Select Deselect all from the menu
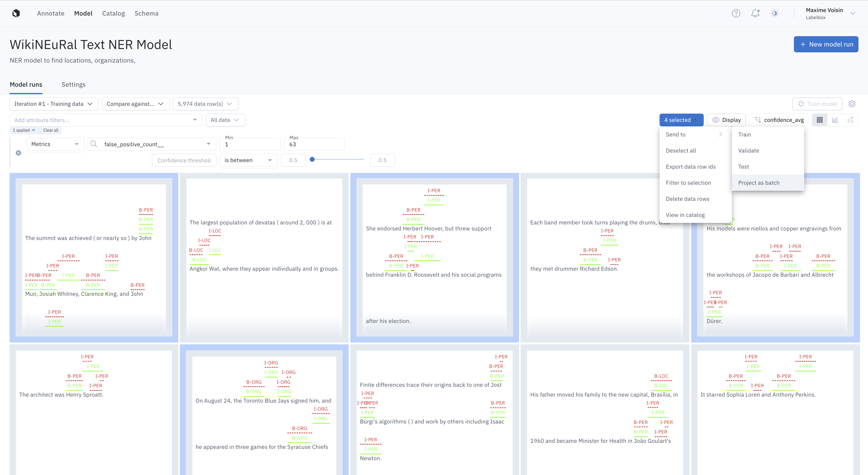The width and height of the screenshot is (868, 475). [695, 151]
